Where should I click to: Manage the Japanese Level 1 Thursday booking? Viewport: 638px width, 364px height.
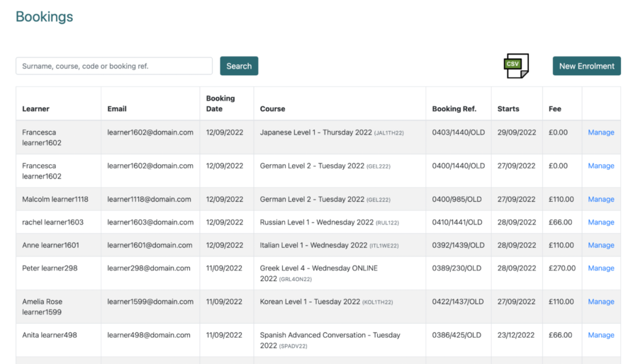(600, 132)
